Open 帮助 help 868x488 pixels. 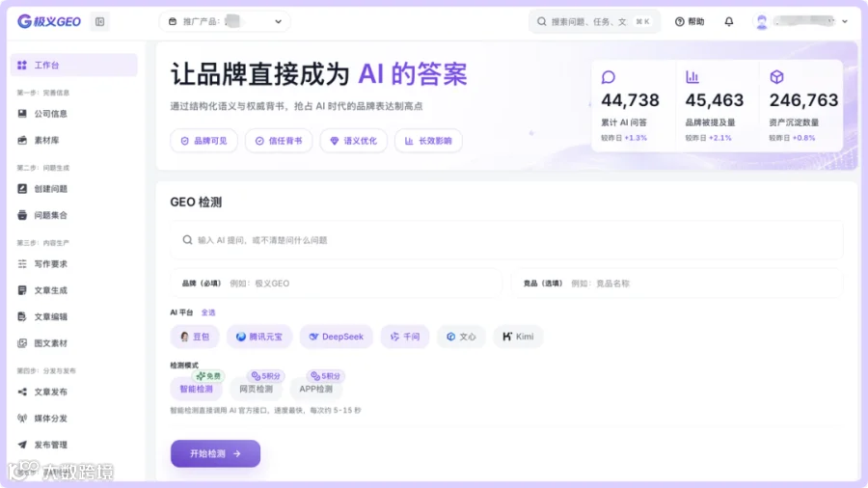coord(690,21)
